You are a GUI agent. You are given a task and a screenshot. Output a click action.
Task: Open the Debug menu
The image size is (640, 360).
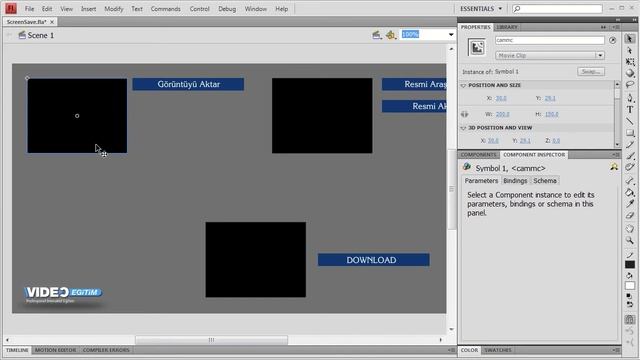(x=227, y=9)
